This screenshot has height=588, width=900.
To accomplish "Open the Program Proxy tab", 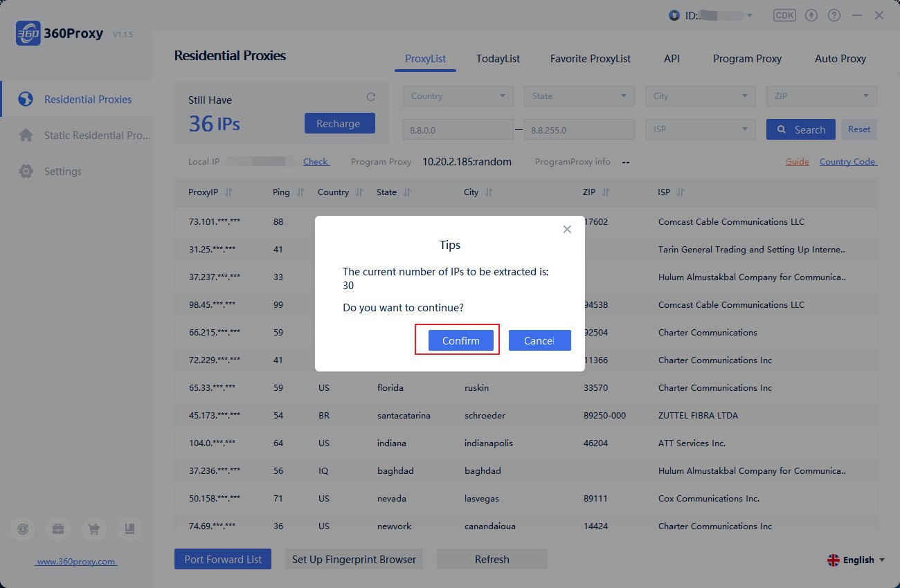I will 747,59.
